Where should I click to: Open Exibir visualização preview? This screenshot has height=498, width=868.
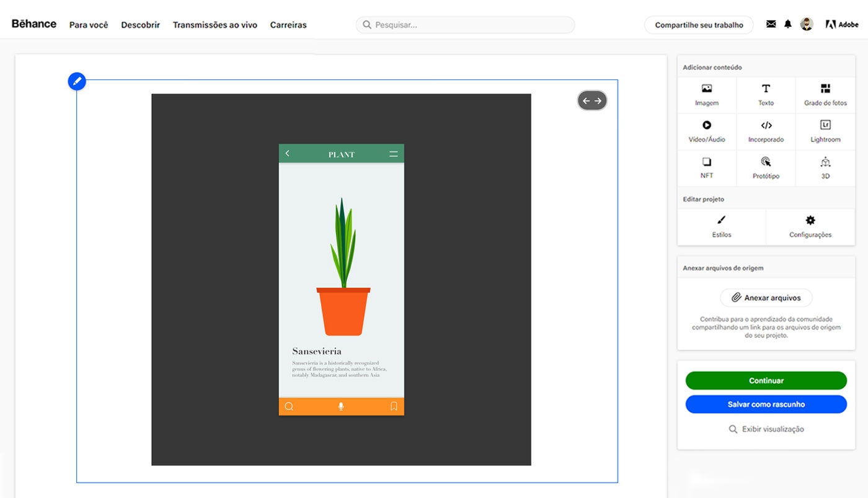766,429
